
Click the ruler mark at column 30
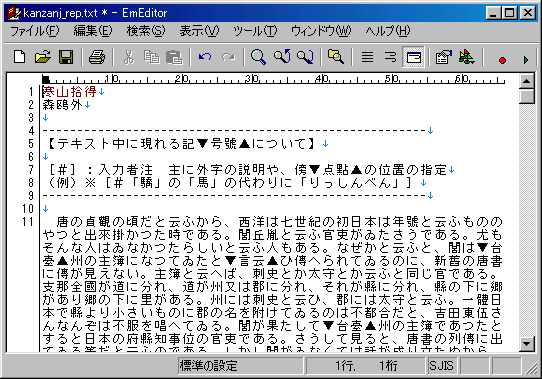252,79
